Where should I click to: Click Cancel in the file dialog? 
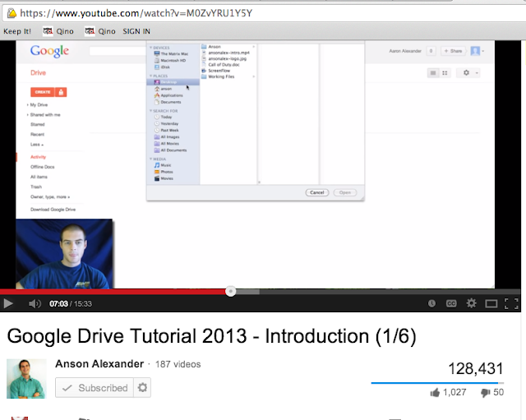317,192
